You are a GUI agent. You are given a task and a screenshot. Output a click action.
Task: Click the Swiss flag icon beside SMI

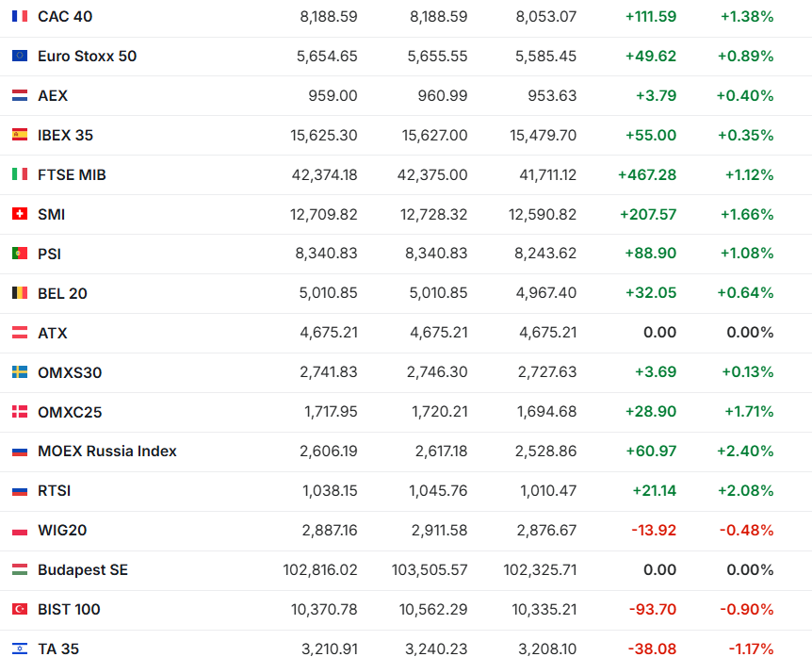click(20, 214)
